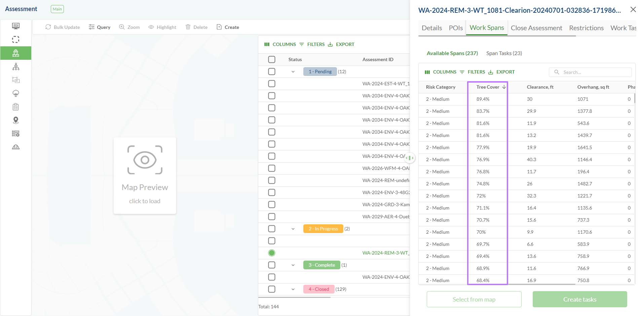The image size is (644, 316).
Task: Check the WA-2026-WFM-4-OA row checkbox
Action: point(272,168)
